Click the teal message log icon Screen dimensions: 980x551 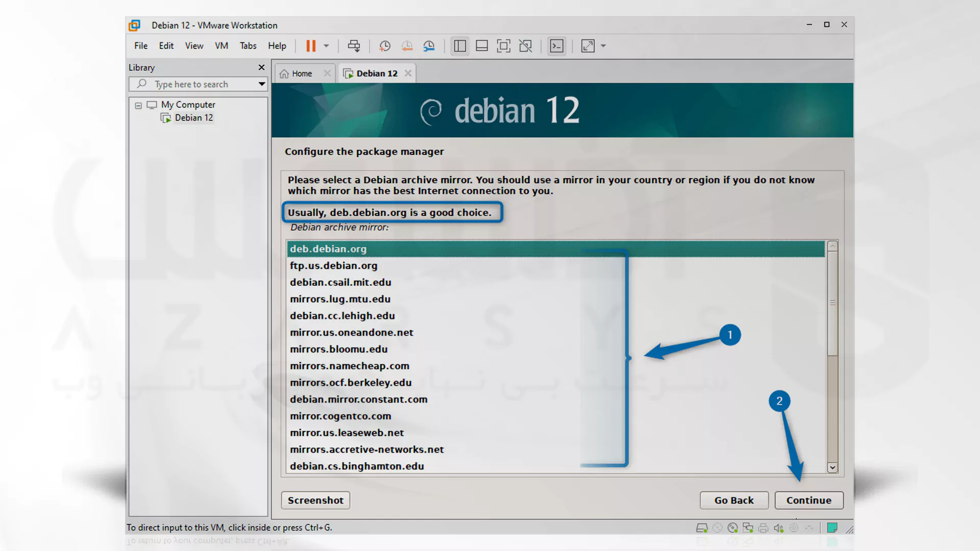832,528
